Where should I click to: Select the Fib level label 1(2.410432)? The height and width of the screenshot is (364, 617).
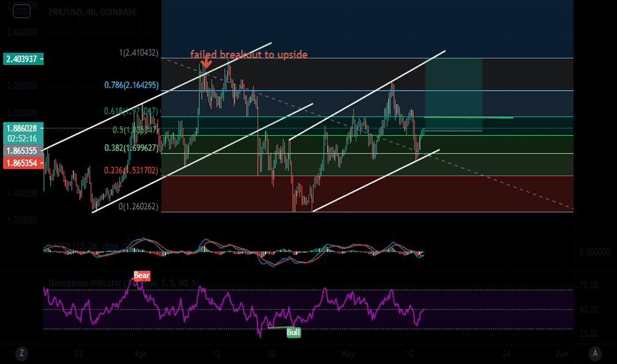(x=138, y=53)
